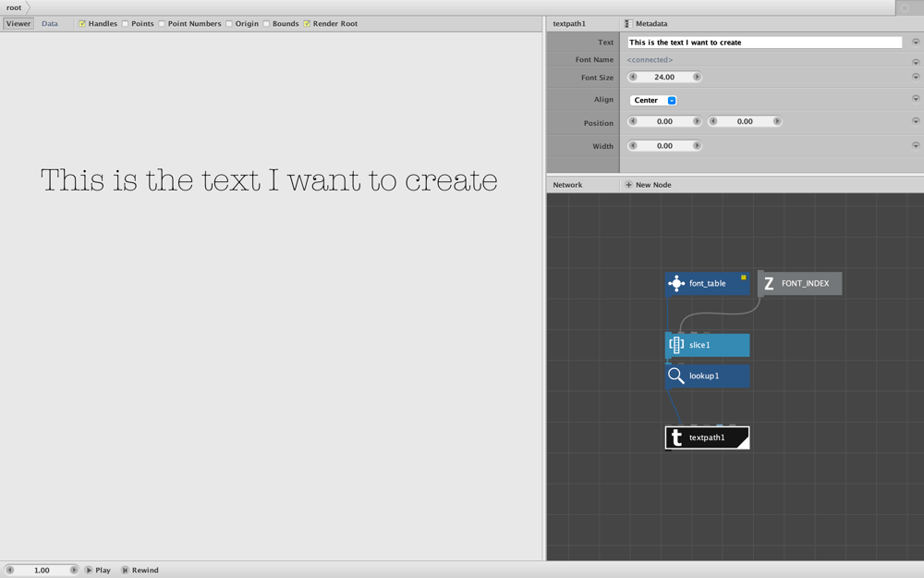Image resolution: width=924 pixels, height=578 pixels.
Task: Click the Rewind button label
Action: (145, 570)
